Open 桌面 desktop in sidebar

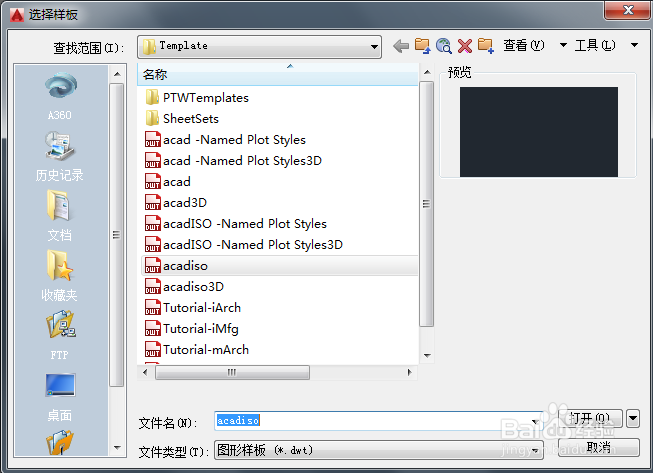coord(60,397)
